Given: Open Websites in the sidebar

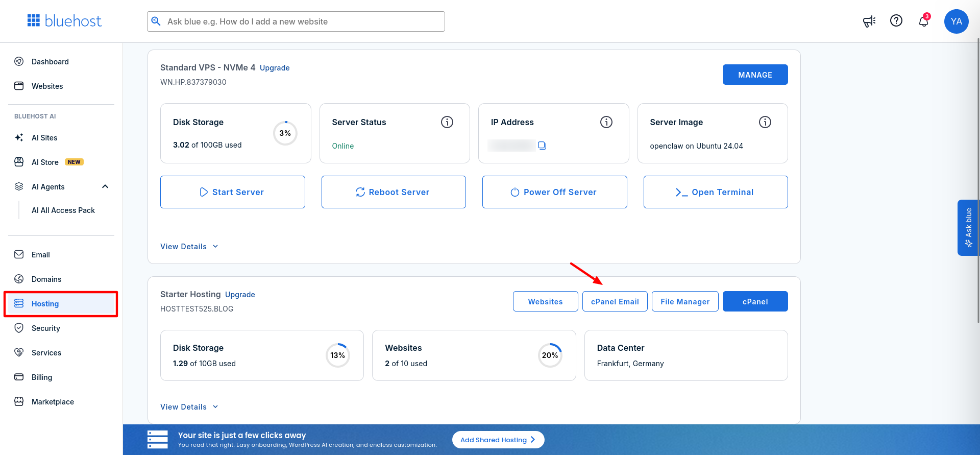Looking at the screenshot, I should [x=61, y=86].
